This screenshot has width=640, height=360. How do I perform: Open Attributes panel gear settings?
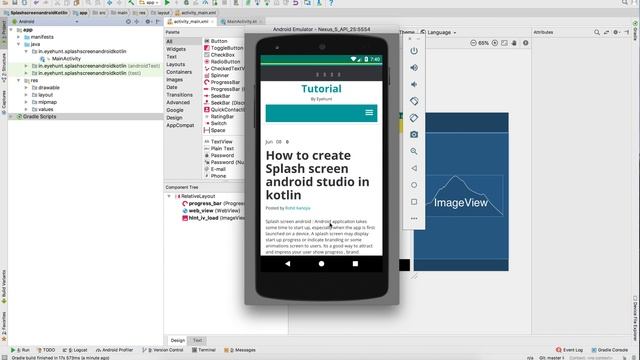coord(616,32)
